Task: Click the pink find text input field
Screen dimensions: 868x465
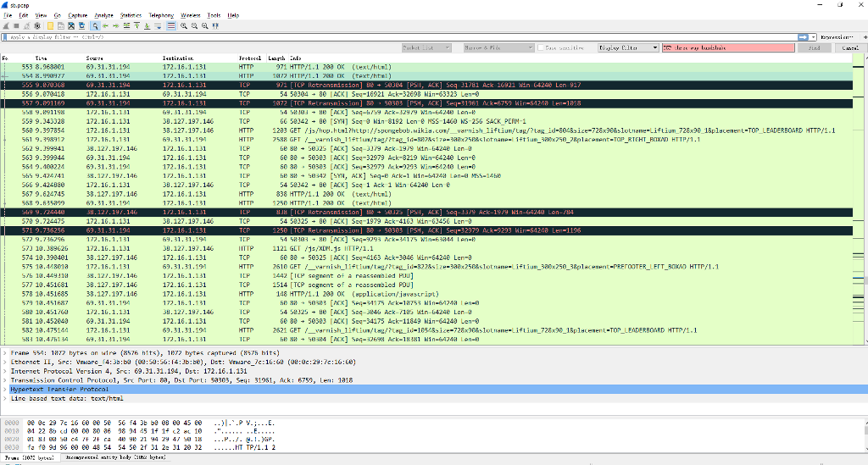Action: pos(728,48)
